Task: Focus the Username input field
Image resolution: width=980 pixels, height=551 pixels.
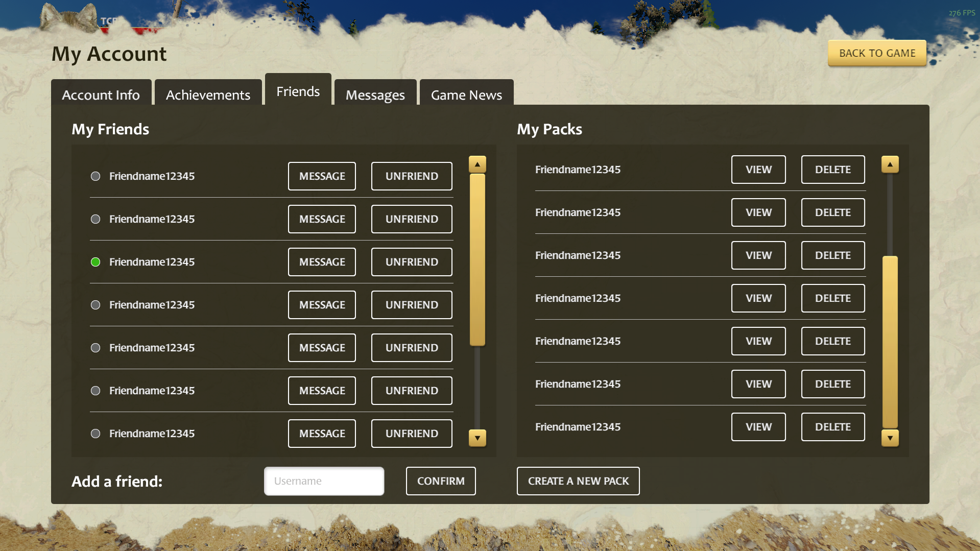Action: [x=324, y=481]
